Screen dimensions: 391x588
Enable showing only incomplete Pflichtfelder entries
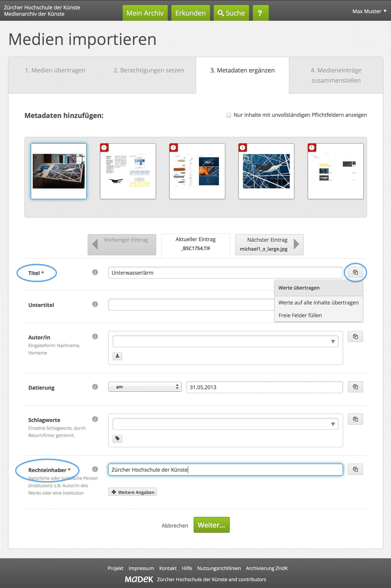point(229,115)
